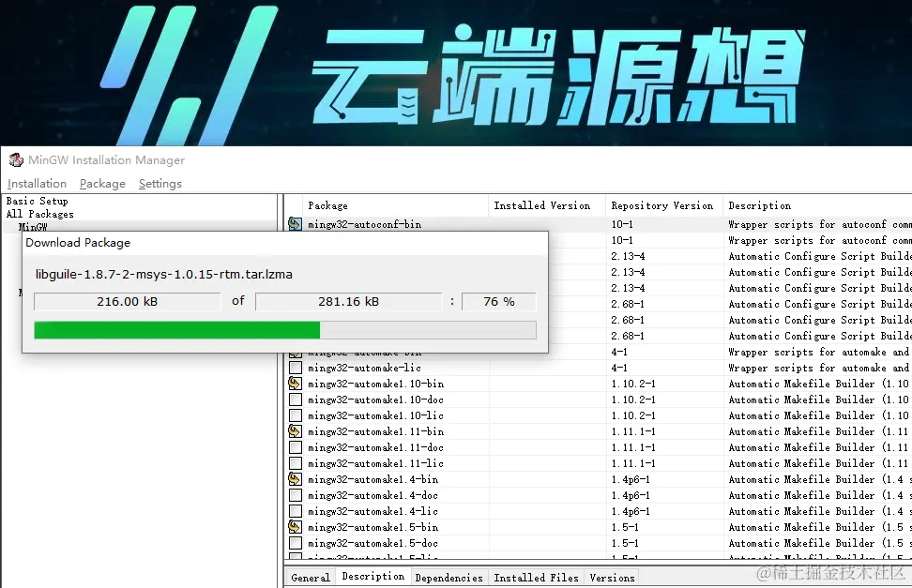Sort by the Repository Version column header
The height and width of the screenshot is (588, 912).
pyautogui.click(x=663, y=205)
